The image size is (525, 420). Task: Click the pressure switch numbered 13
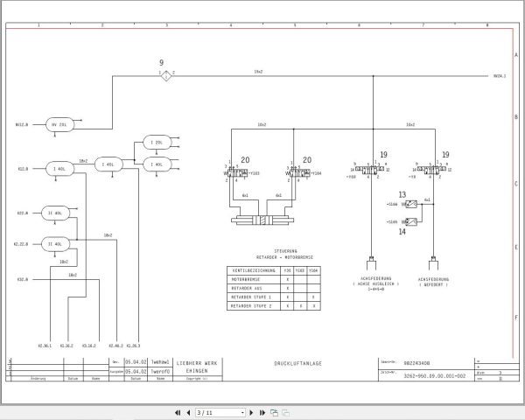411,204
